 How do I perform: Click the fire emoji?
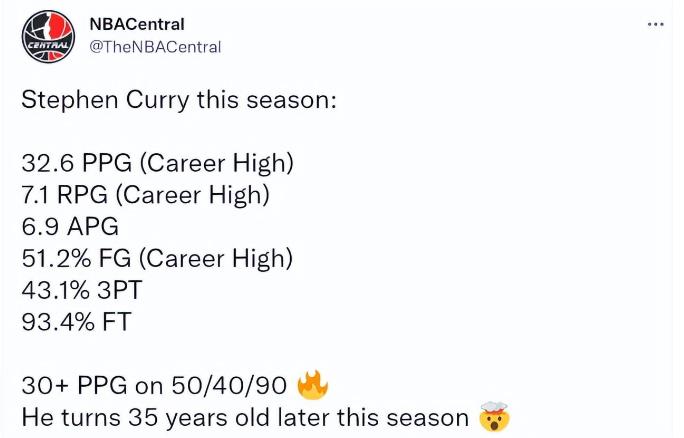coord(313,385)
